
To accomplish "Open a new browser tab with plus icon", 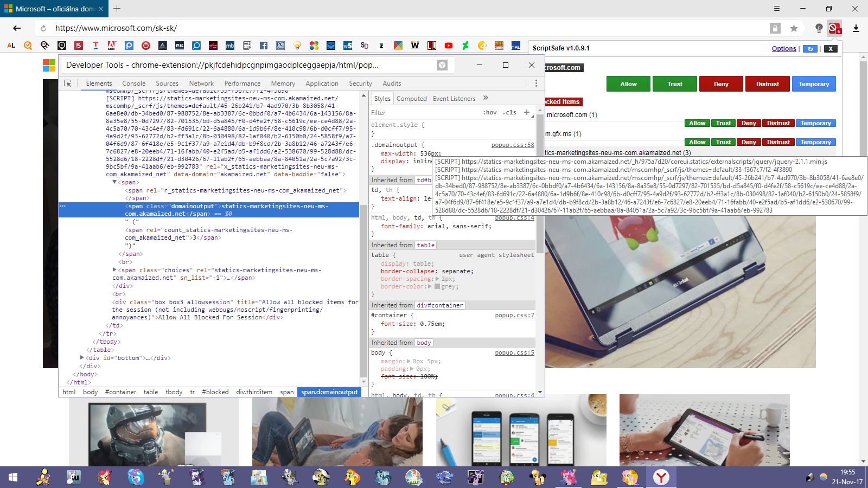I will click(x=117, y=9).
